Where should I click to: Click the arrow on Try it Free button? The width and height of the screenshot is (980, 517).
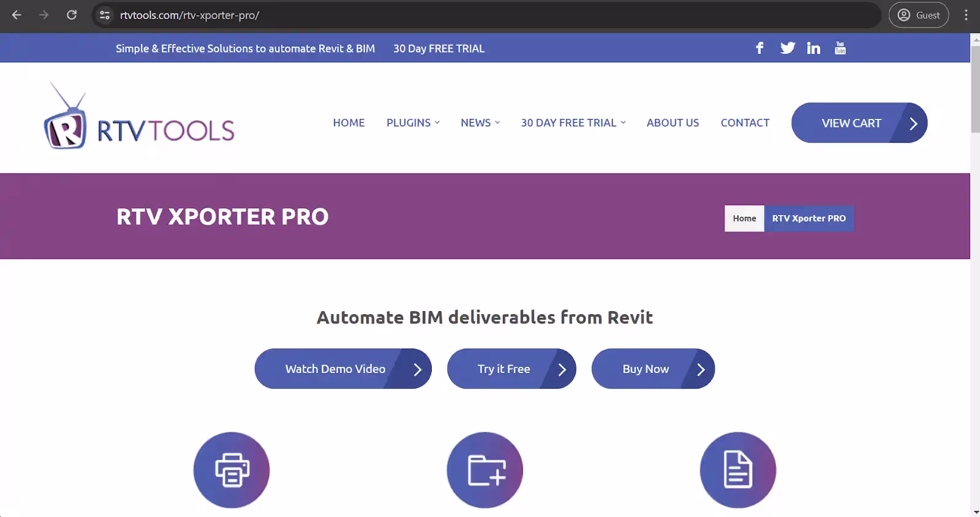coord(562,369)
